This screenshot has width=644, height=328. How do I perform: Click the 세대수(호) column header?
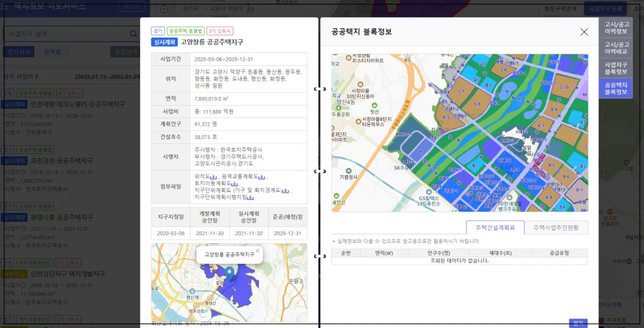[x=500, y=253]
